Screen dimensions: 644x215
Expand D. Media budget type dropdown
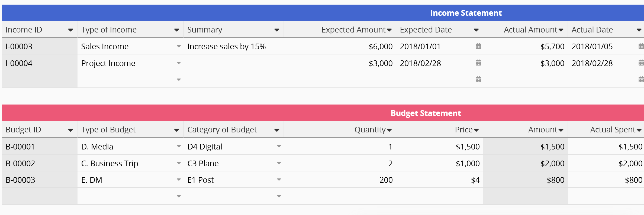(179, 146)
